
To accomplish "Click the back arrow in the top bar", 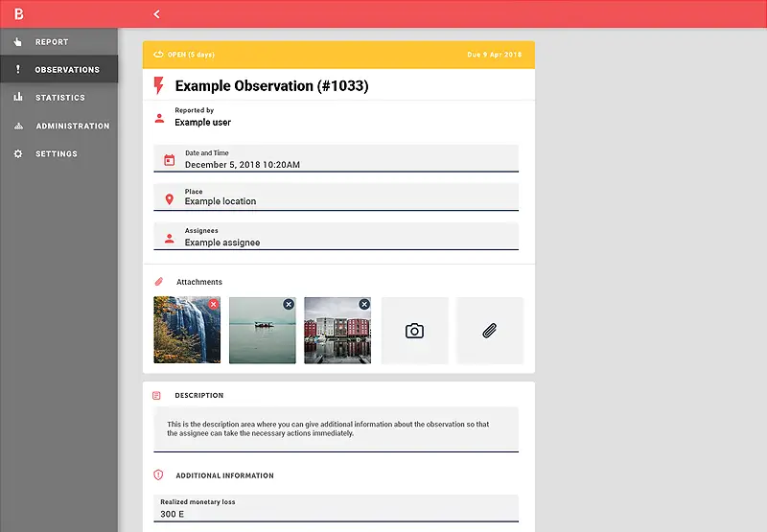I will pyautogui.click(x=156, y=13).
